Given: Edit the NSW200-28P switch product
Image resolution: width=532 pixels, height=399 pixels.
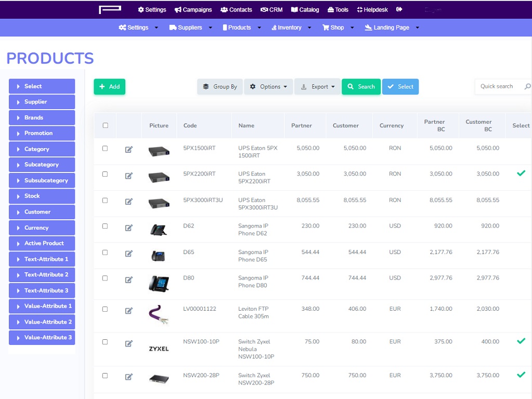Looking at the screenshot, I should (128, 377).
